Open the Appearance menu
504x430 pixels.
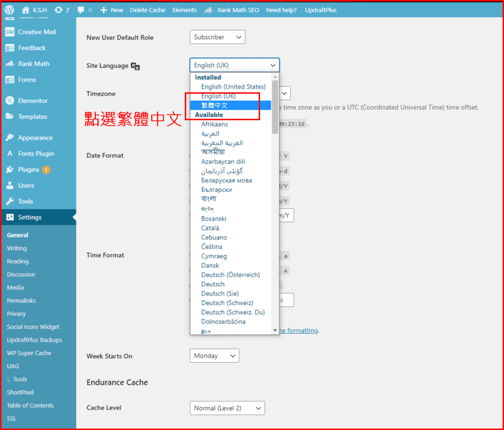pyautogui.click(x=35, y=138)
